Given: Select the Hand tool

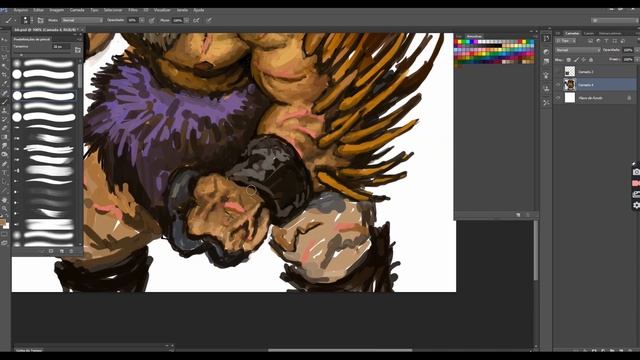Looking at the screenshot, I should 4,200.
